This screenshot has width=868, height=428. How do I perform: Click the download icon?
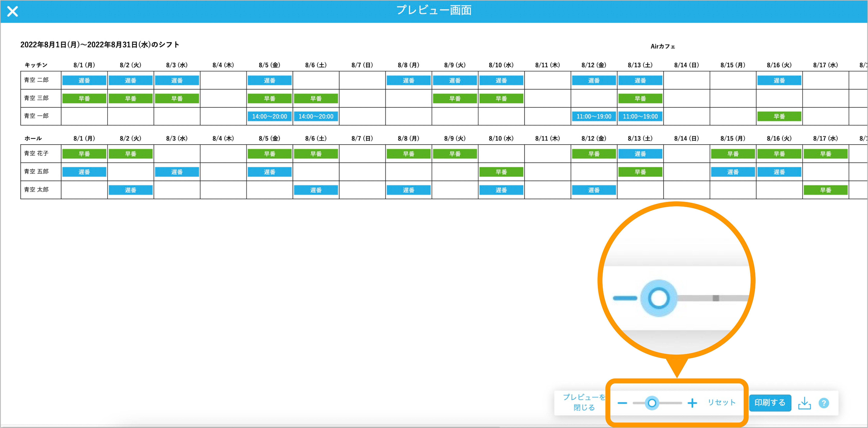(x=804, y=403)
